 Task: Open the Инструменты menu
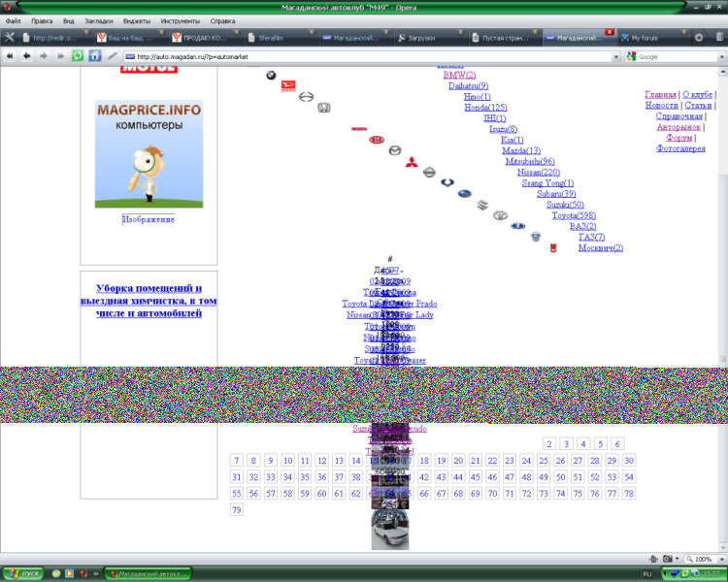click(x=181, y=20)
